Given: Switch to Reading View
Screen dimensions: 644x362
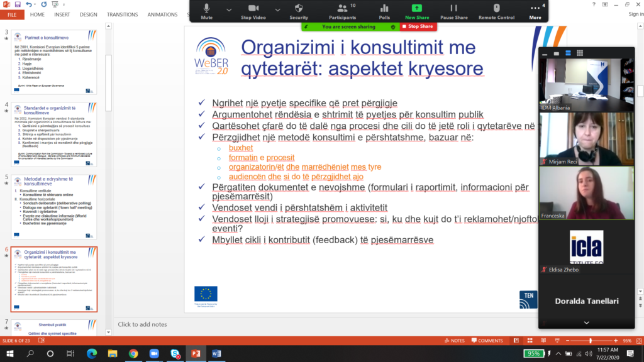Looking at the screenshot, I should pyautogui.click(x=543, y=341).
